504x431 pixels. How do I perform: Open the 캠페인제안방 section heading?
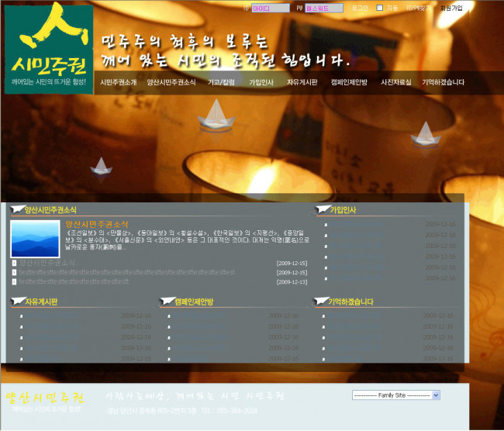[x=194, y=302]
